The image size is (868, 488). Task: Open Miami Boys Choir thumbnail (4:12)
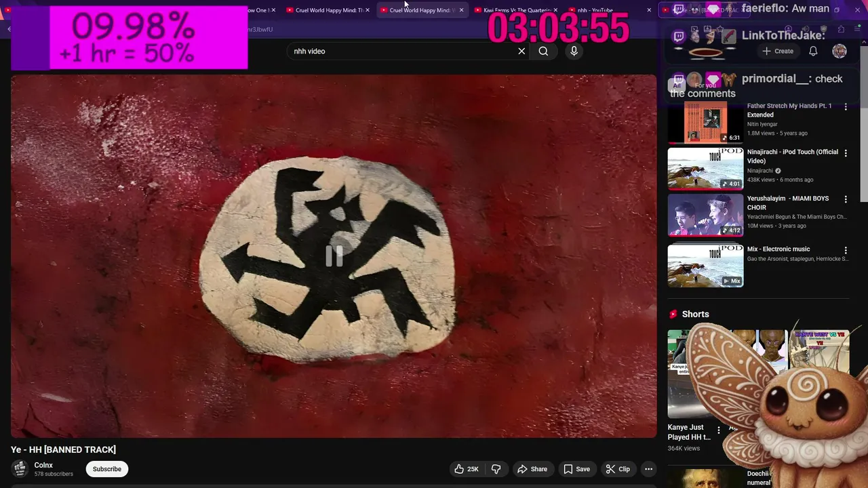point(705,215)
